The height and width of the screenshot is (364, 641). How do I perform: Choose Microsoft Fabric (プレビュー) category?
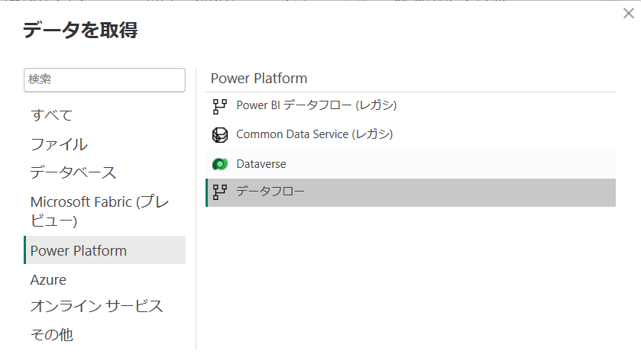click(99, 211)
